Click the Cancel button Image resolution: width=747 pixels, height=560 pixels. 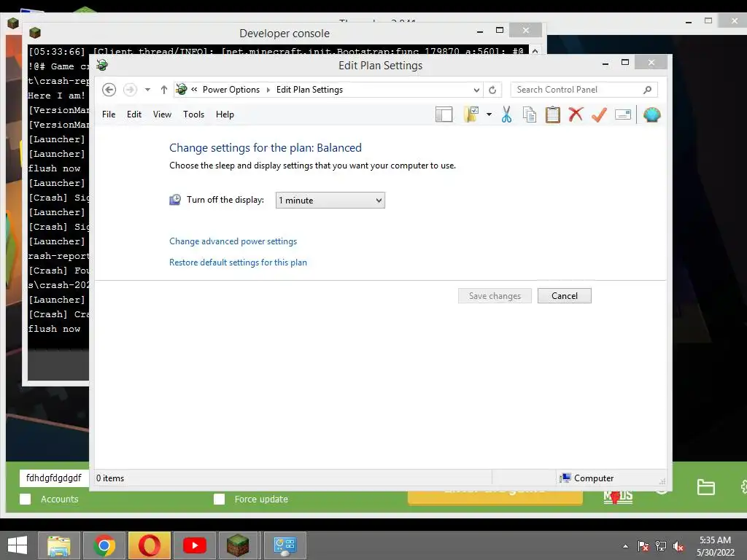coord(565,296)
